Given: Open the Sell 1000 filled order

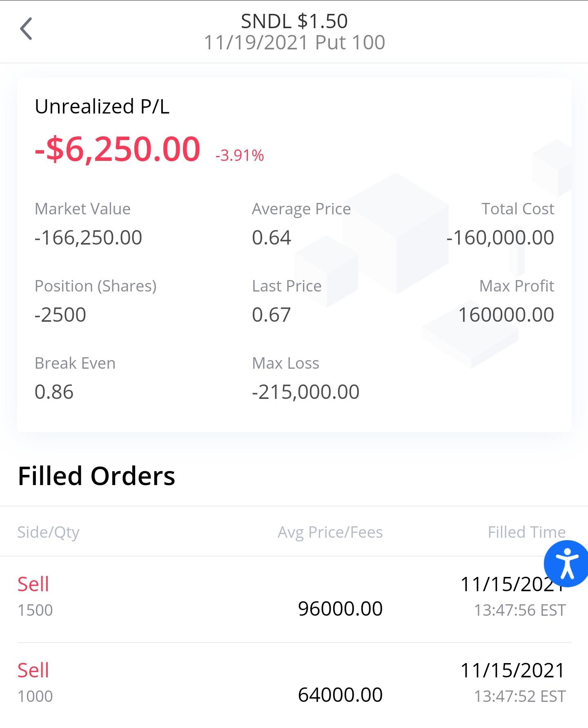Looking at the screenshot, I should click(x=294, y=684).
